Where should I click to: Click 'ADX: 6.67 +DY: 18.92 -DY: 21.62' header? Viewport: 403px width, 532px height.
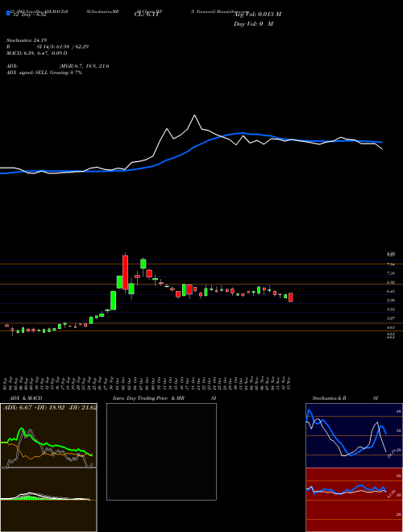(50, 407)
